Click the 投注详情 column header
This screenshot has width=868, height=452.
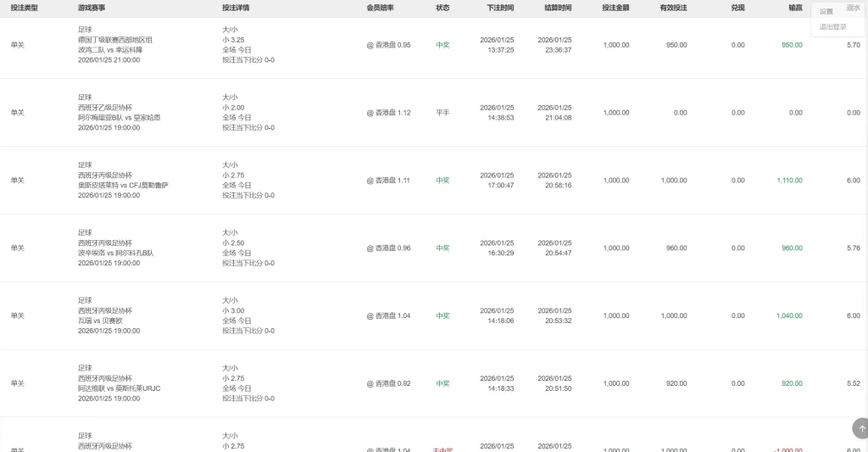pos(236,8)
